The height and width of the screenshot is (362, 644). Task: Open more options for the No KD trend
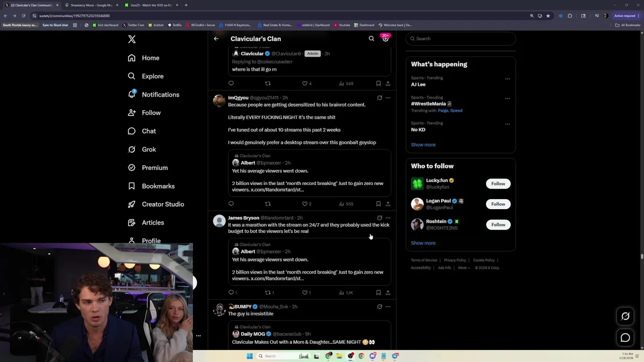pos(507,124)
